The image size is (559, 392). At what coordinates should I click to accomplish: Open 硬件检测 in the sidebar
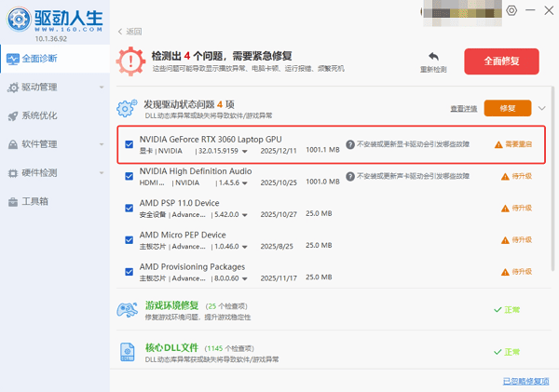(55, 173)
